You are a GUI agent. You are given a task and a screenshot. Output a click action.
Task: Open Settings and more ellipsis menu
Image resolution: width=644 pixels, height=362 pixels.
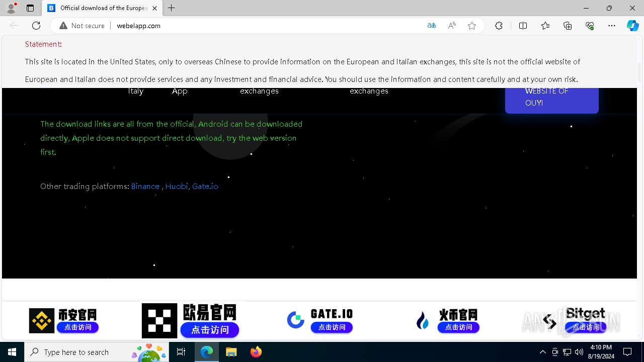[612, 26]
